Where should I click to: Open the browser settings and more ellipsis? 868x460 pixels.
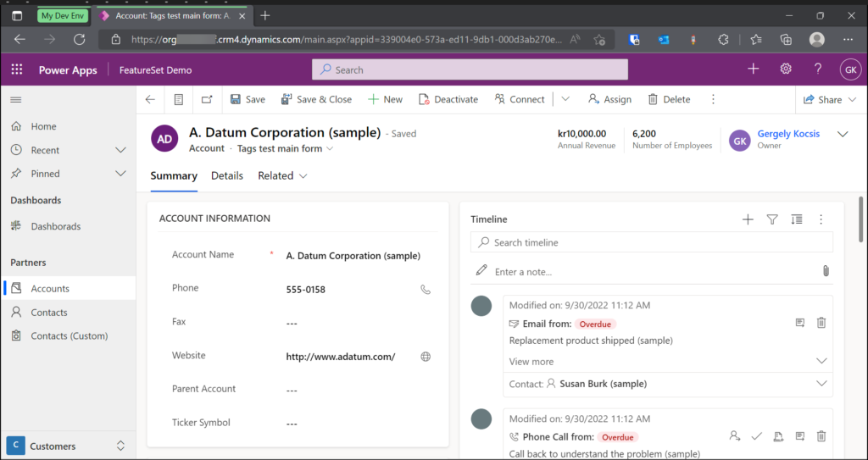tap(848, 39)
